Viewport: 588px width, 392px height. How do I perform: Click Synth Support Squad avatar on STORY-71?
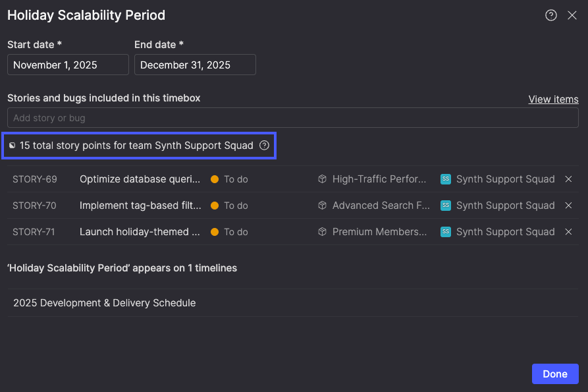coord(446,232)
